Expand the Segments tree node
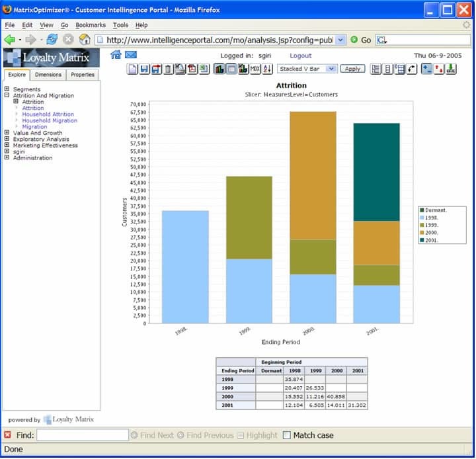Image resolution: width=476 pixels, height=459 pixels. (7, 89)
